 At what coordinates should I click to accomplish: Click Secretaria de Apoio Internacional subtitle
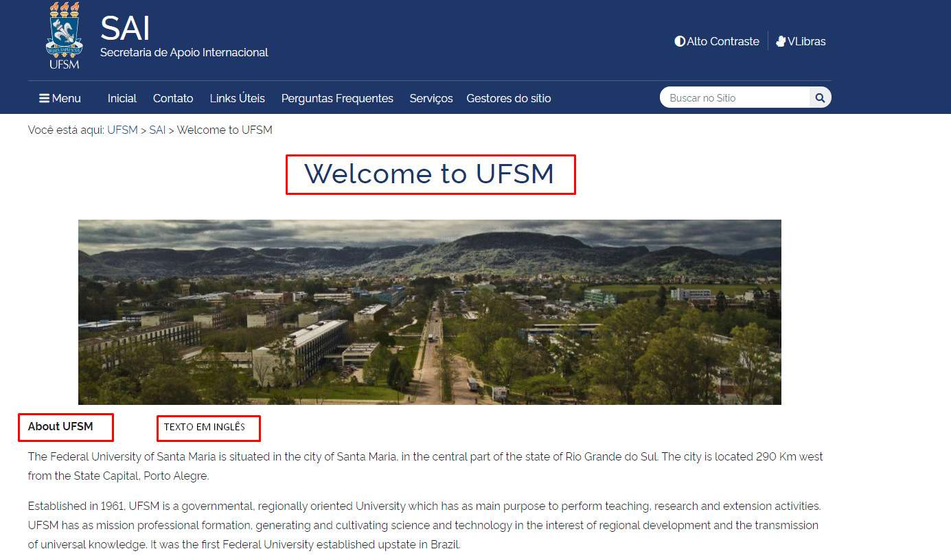pyautogui.click(x=184, y=53)
